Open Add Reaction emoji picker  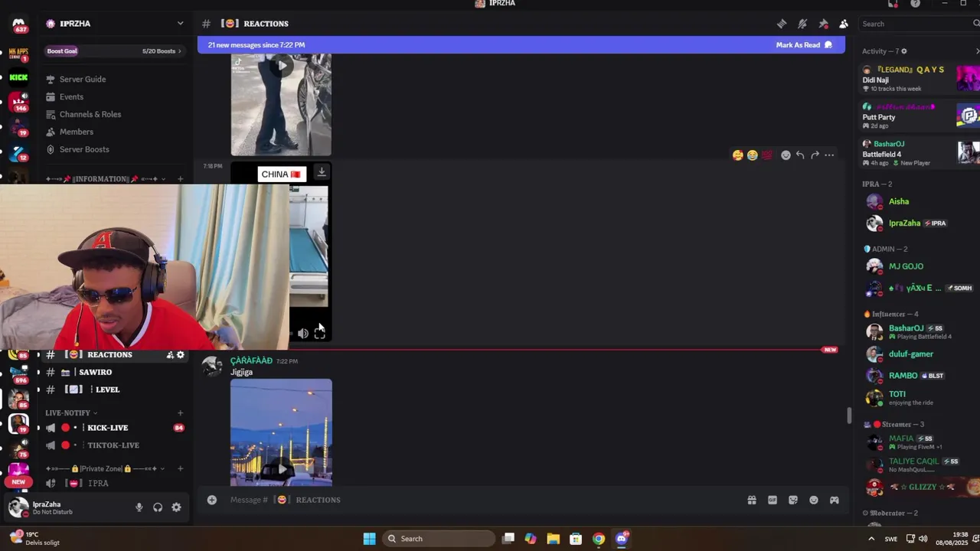(786, 155)
